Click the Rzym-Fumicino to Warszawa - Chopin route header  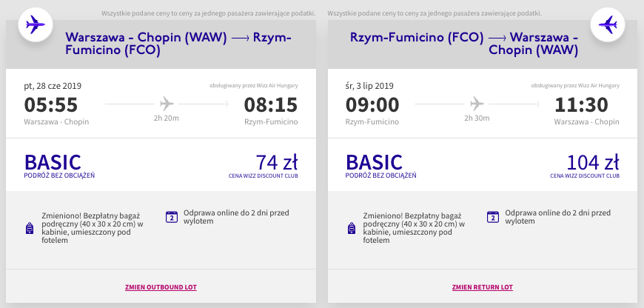coord(464,44)
